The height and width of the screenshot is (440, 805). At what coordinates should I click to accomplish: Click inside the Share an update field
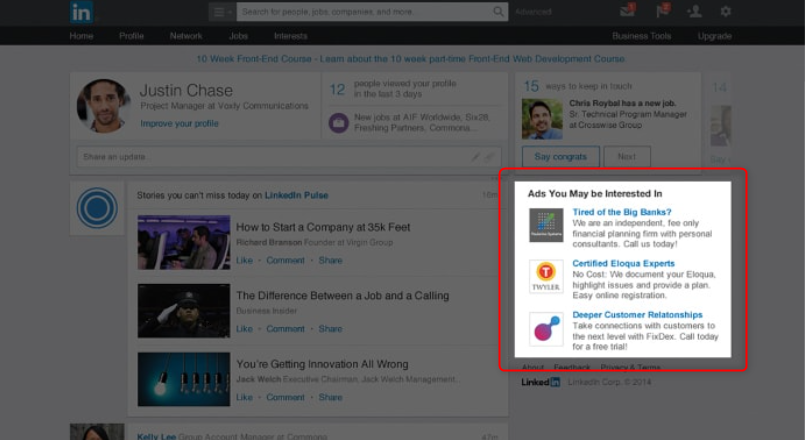point(270,157)
